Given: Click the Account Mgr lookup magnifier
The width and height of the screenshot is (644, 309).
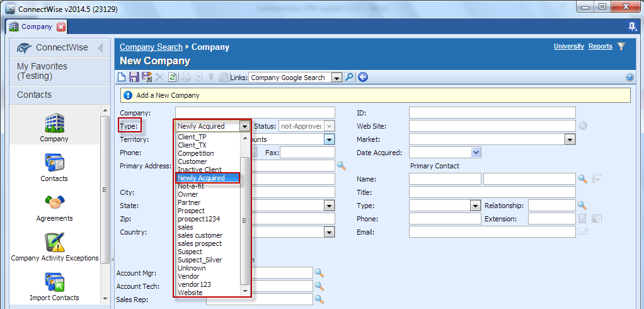Looking at the screenshot, I should coord(319,272).
